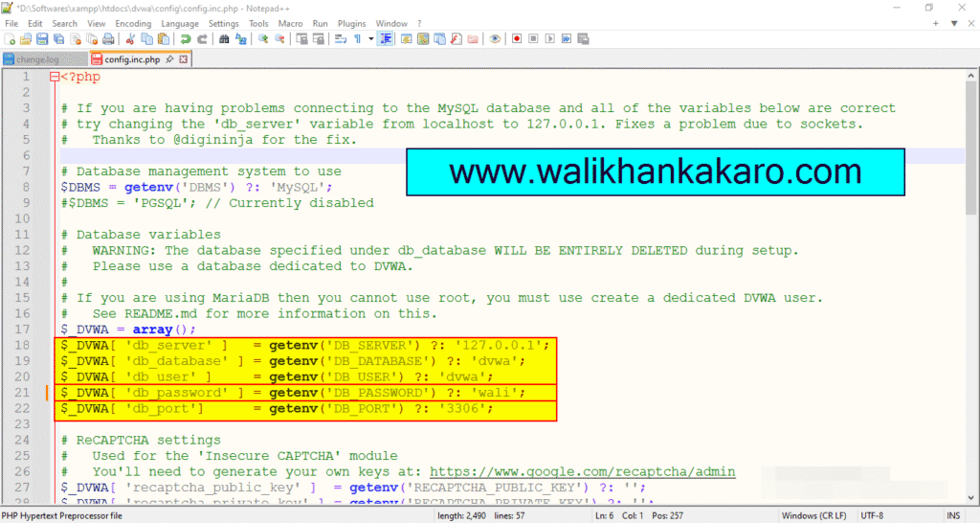This screenshot has width=980, height=523.
Task: Switch to the change.log tab
Action: pos(44,59)
